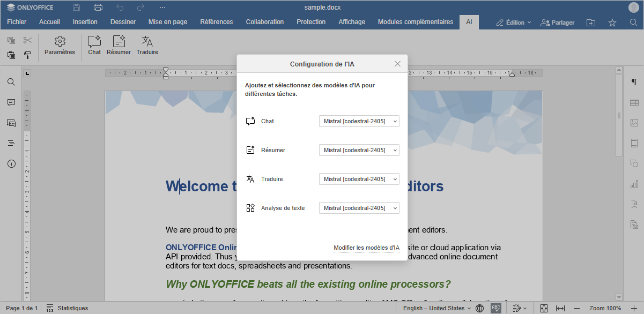Toggle spell checking in status bar
Image resolution: width=644 pixels, height=314 pixels.
click(x=496, y=308)
